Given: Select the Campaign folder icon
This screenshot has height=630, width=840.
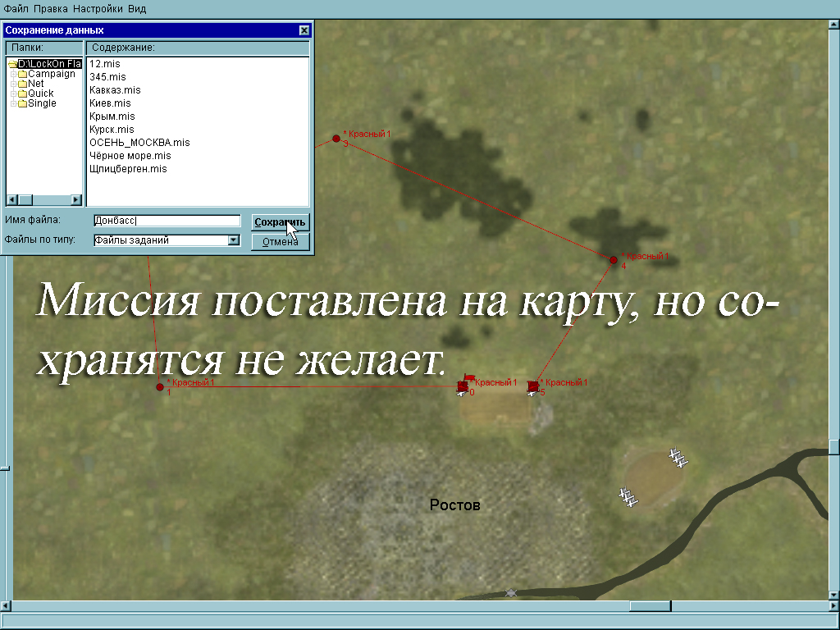Looking at the screenshot, I should [22, 74].
